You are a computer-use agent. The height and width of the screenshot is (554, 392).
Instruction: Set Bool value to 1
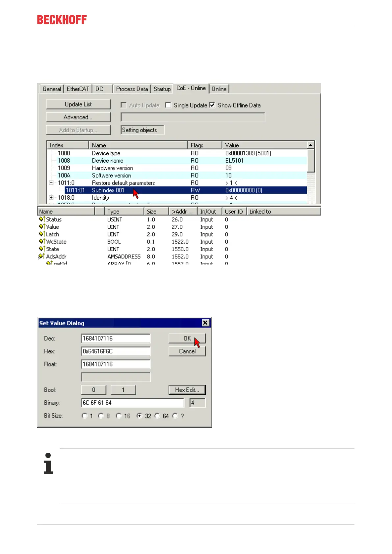coord(123,390)
